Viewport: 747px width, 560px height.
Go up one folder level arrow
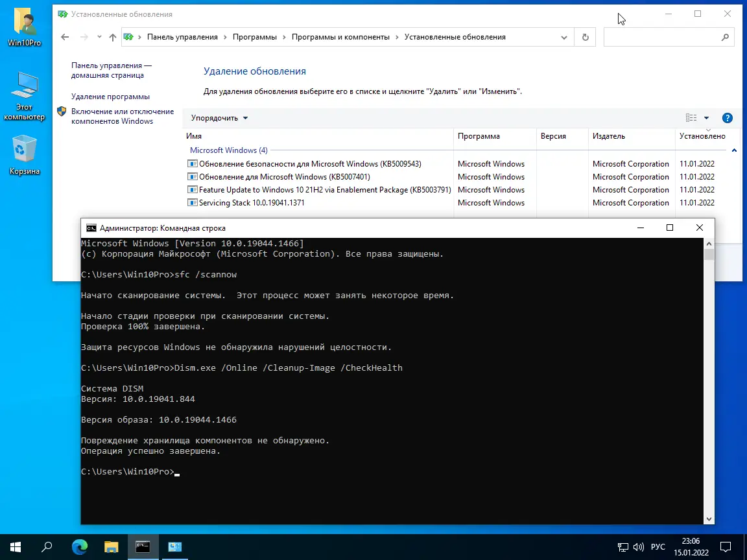pos(112,37)
